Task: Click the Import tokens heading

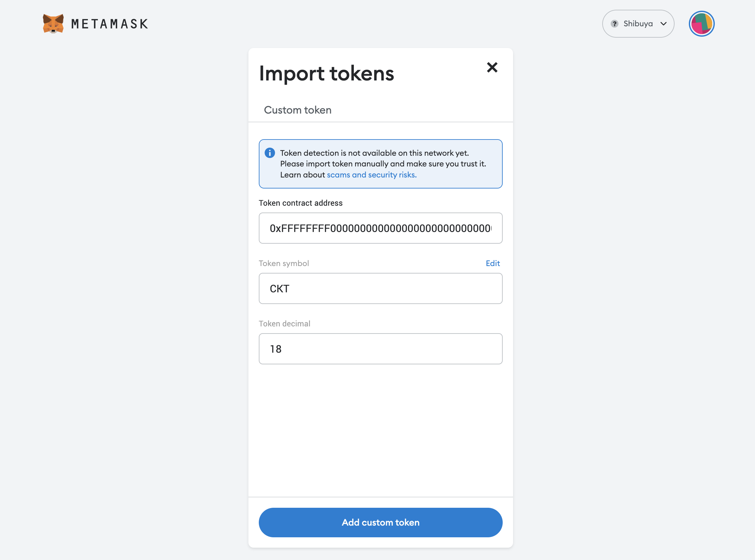Action: [326, 73]
